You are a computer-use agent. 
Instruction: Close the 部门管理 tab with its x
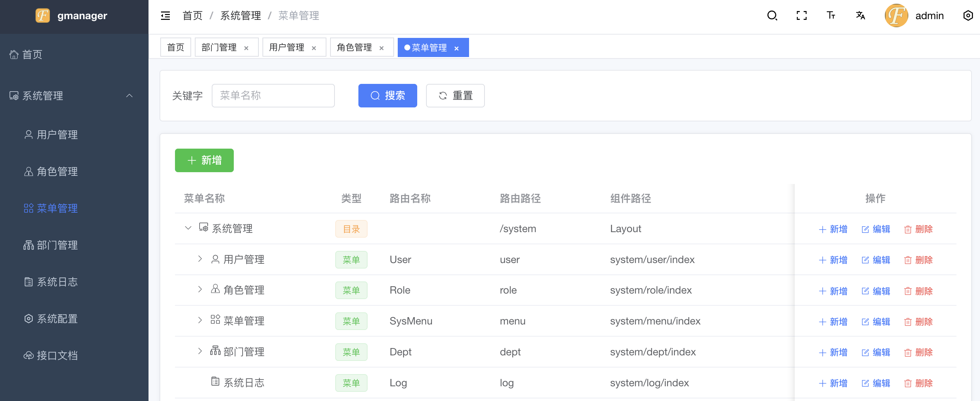coord(246,48)
